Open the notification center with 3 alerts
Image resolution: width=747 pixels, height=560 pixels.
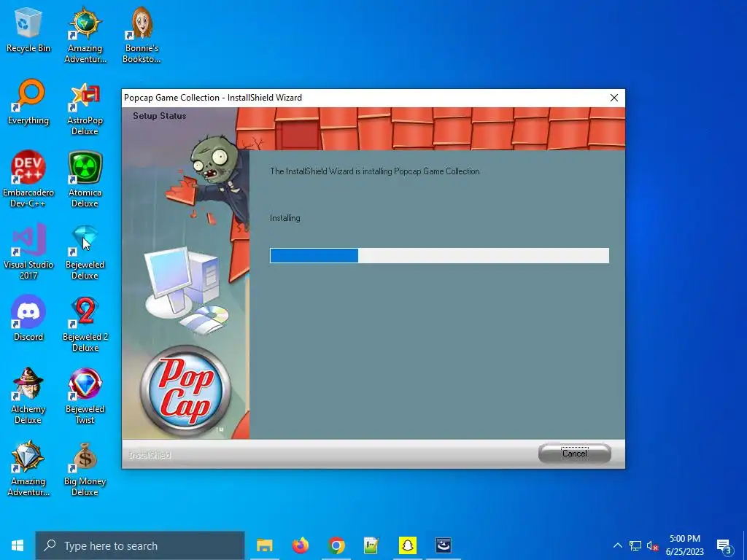[724, 545]
